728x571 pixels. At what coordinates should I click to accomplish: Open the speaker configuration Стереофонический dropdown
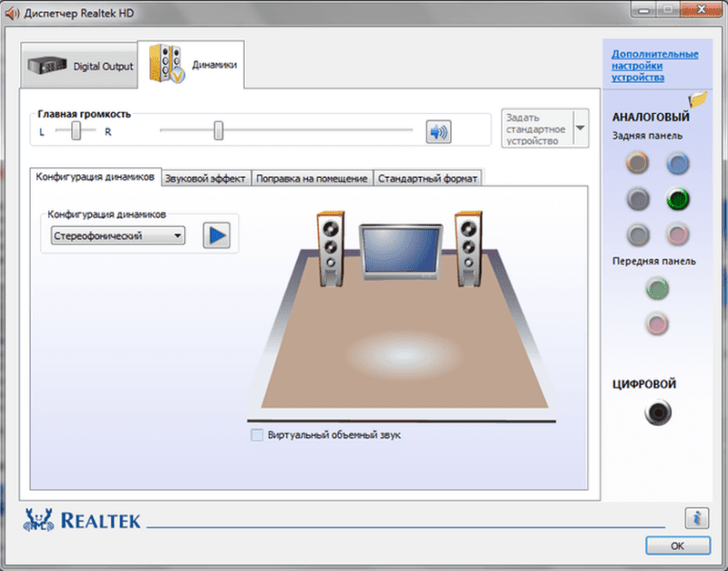tap(118, 236)
